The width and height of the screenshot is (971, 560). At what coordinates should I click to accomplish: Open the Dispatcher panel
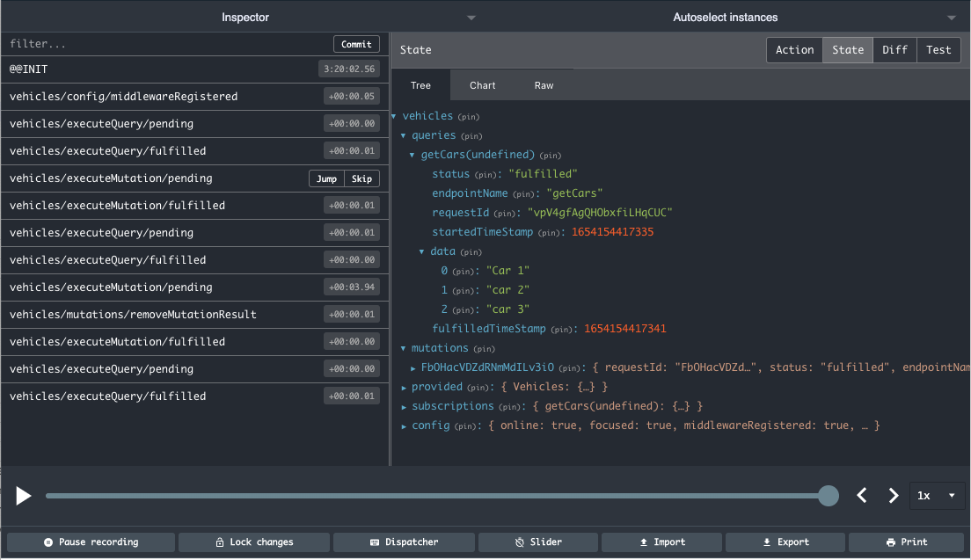[x=403, y=542]
